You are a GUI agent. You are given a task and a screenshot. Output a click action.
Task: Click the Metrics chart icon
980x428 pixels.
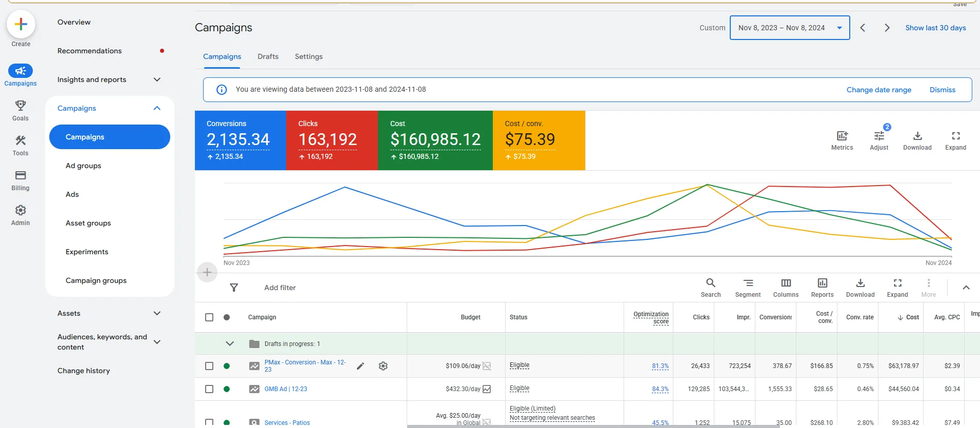click(x=842, y=136)
